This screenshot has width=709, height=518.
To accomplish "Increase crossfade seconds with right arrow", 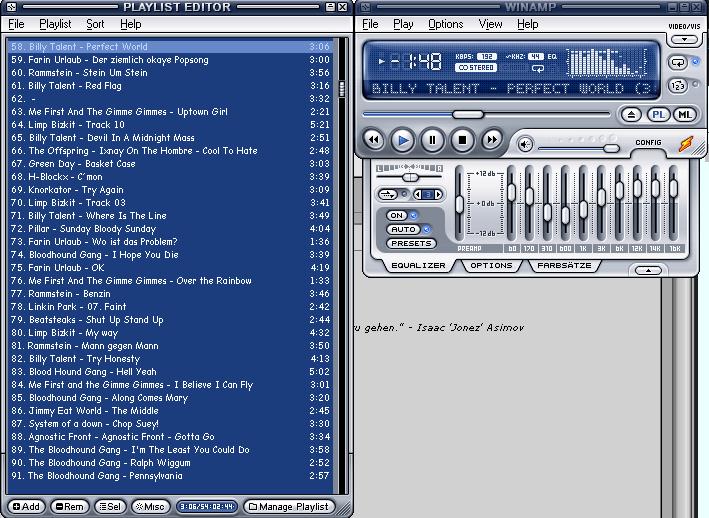I will pyautogui.click(x=438, y=194).
